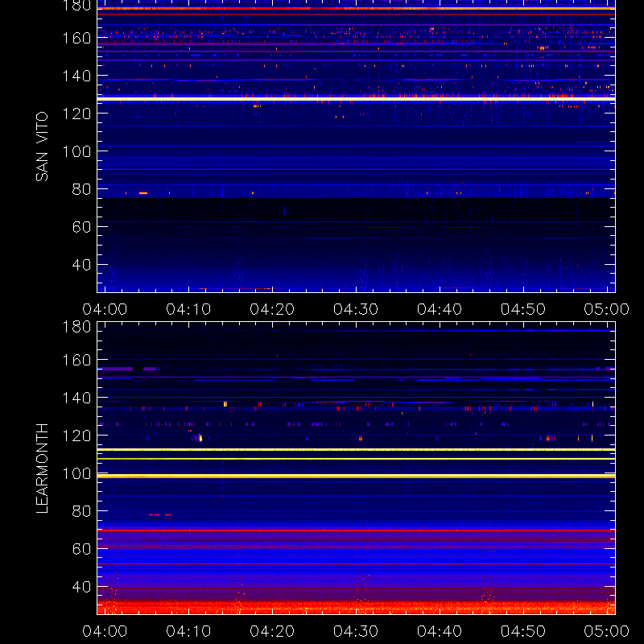Select the 40 frequency label on SAN VITO plot
Screen dimensions: 644x644
(x=81, y=265)
